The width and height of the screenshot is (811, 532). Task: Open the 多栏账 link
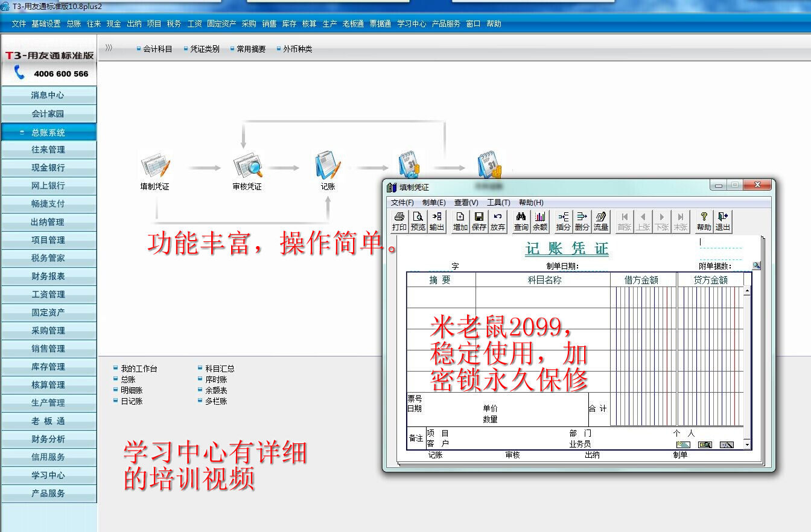(216, 401)
